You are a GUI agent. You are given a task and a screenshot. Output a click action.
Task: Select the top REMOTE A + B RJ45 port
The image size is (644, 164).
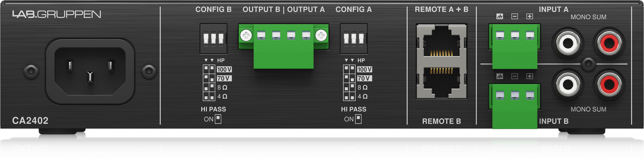tap(442, 41)
